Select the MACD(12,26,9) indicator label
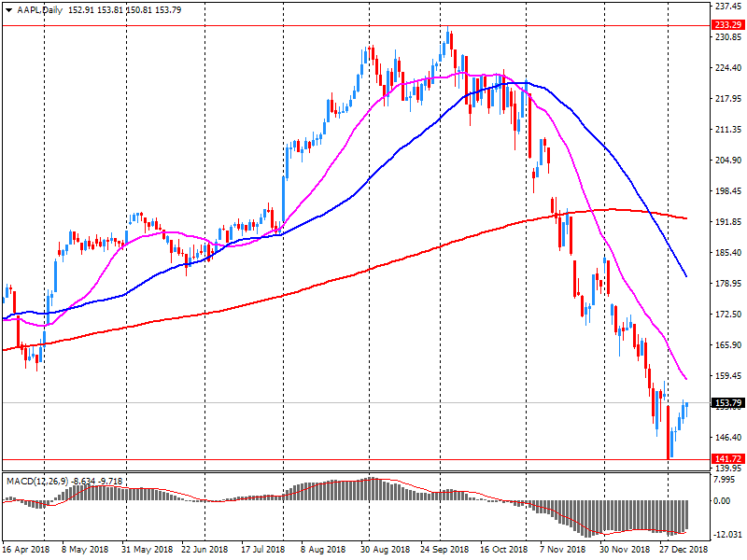The width and height of the screenshot is (747, 560). 37,482
